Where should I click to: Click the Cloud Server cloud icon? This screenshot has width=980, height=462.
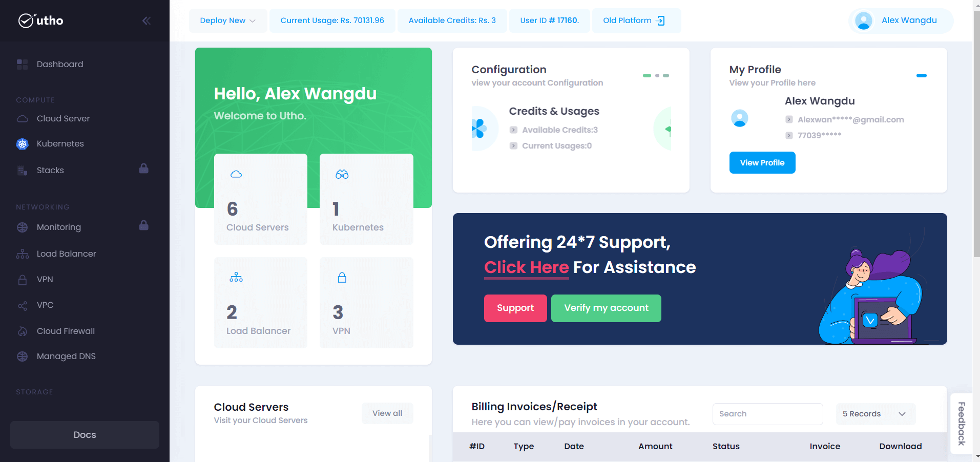click(x=22, y=118)
